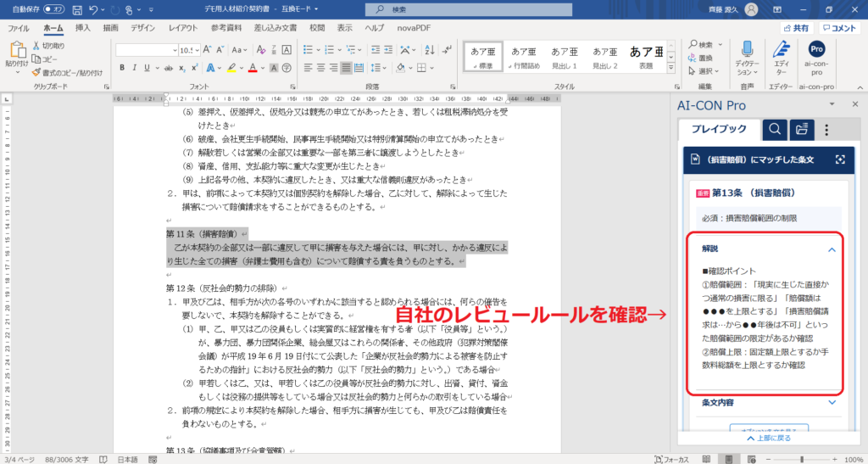
Task: Open the three-dot menu in AI-CON Pro
Action: (826, 130)
